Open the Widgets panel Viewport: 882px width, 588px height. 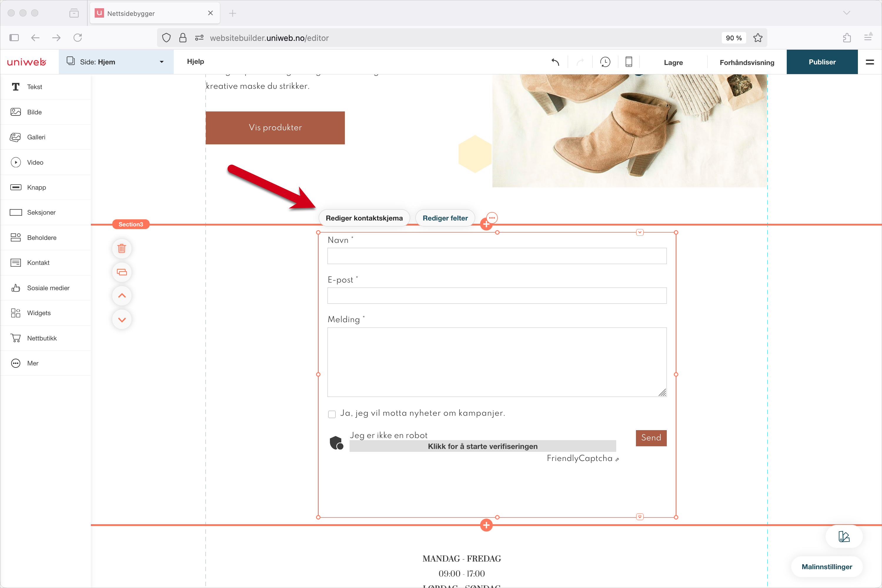[x=45, y=313]
